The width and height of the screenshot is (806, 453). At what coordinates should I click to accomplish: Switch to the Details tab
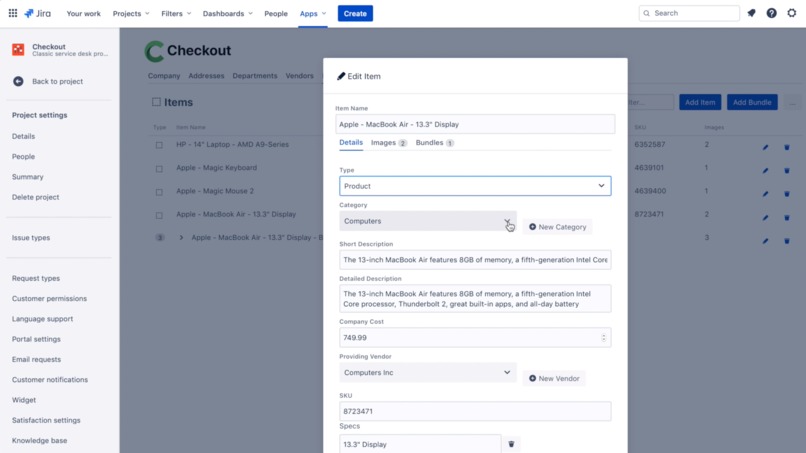click(351, 142)
